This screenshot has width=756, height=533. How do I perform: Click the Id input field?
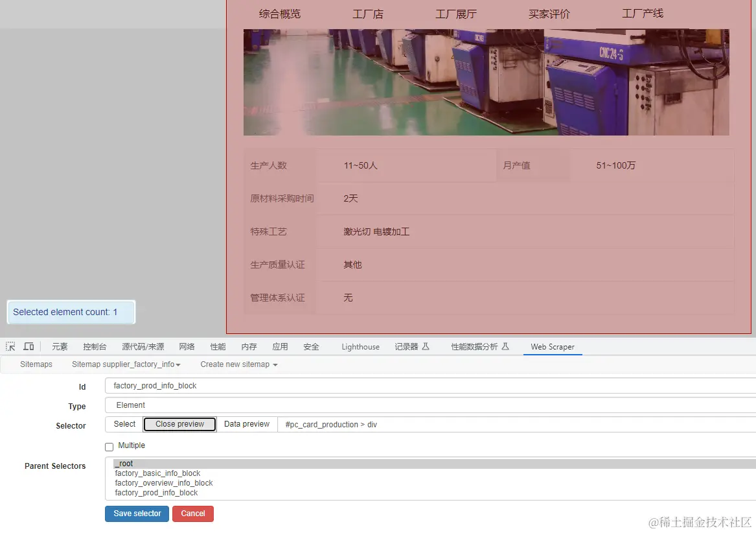tap(259, 386)
